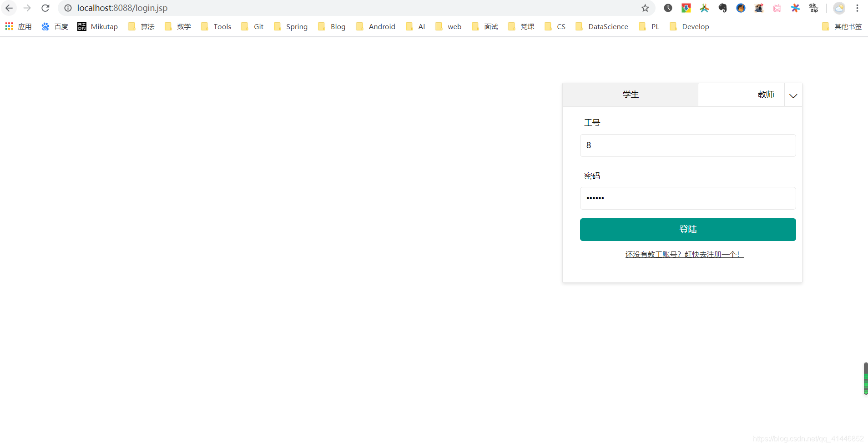This screenshot has height=447, width=868.
Task: View site information icon in address bar
Action: coord(68,8)
